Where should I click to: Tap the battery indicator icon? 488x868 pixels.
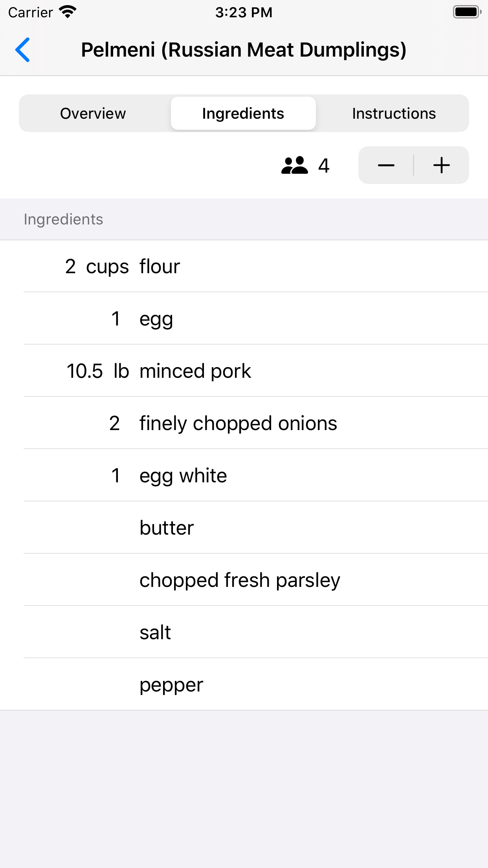[467, 12]
